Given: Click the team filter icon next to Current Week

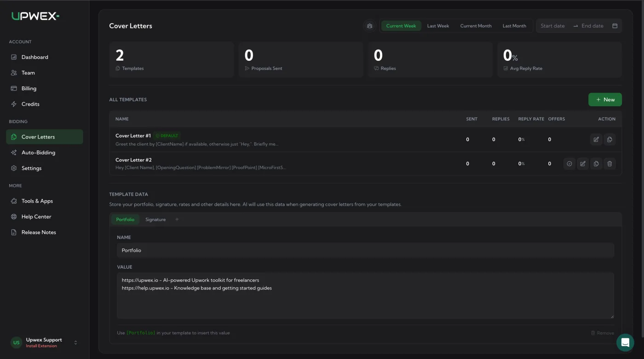Looking at the screenshot, I should (369, 26).
